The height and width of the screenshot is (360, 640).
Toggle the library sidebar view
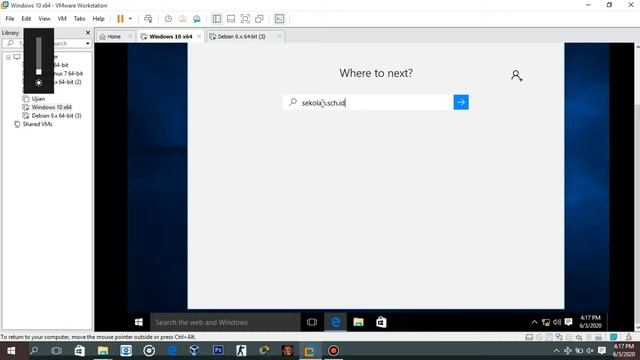point(217,19)
